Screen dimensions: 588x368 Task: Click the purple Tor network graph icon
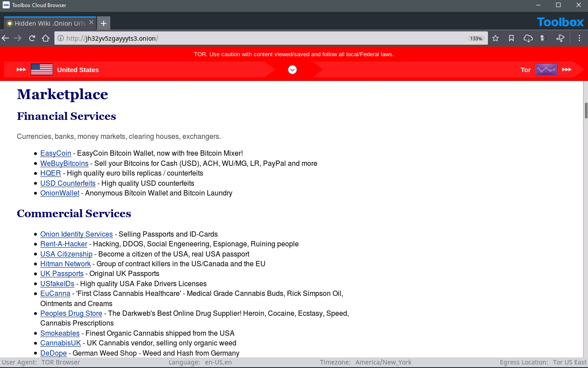546,69
